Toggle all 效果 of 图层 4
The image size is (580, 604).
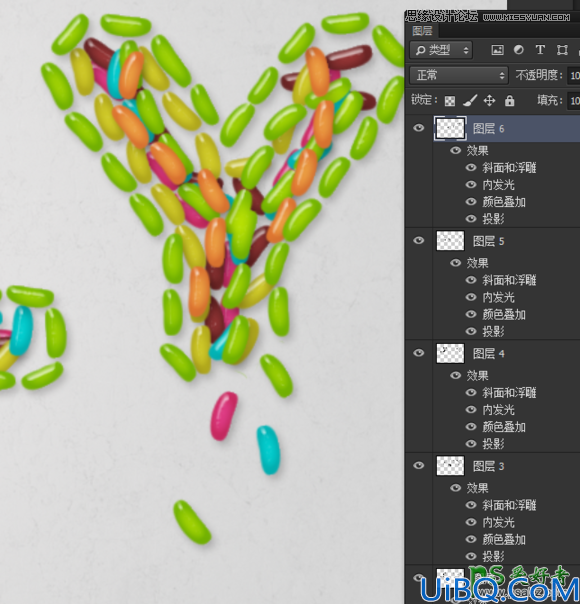pos(456,375)
